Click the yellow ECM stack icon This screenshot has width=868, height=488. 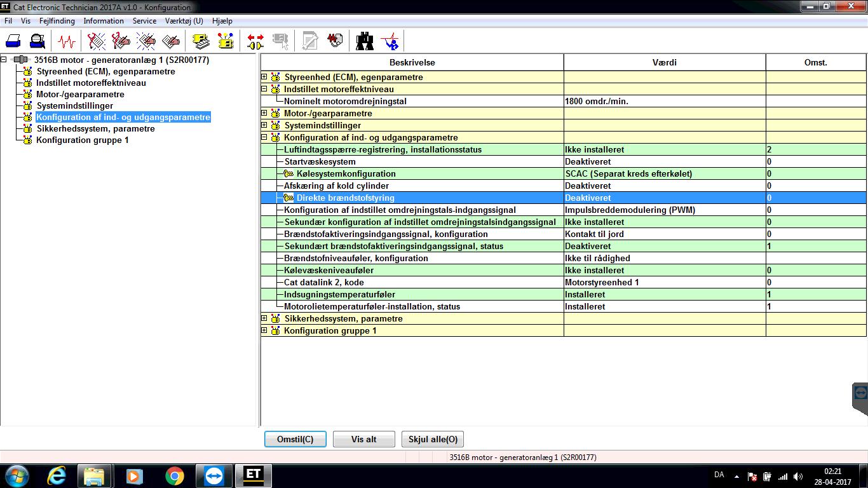[x=201, y=41]
